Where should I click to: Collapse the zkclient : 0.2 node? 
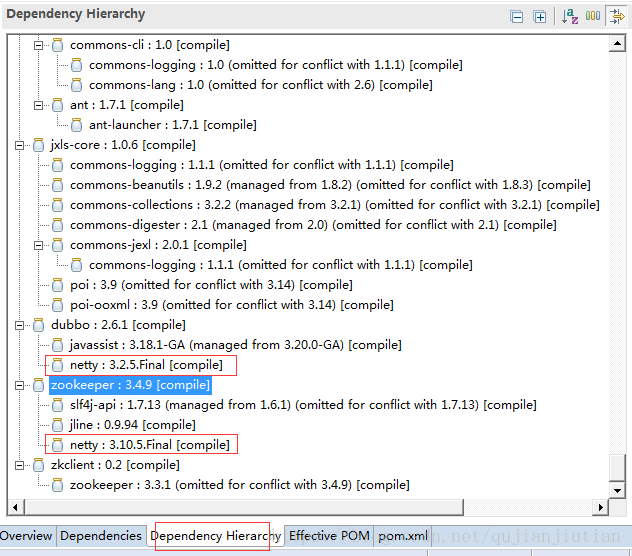19,466
